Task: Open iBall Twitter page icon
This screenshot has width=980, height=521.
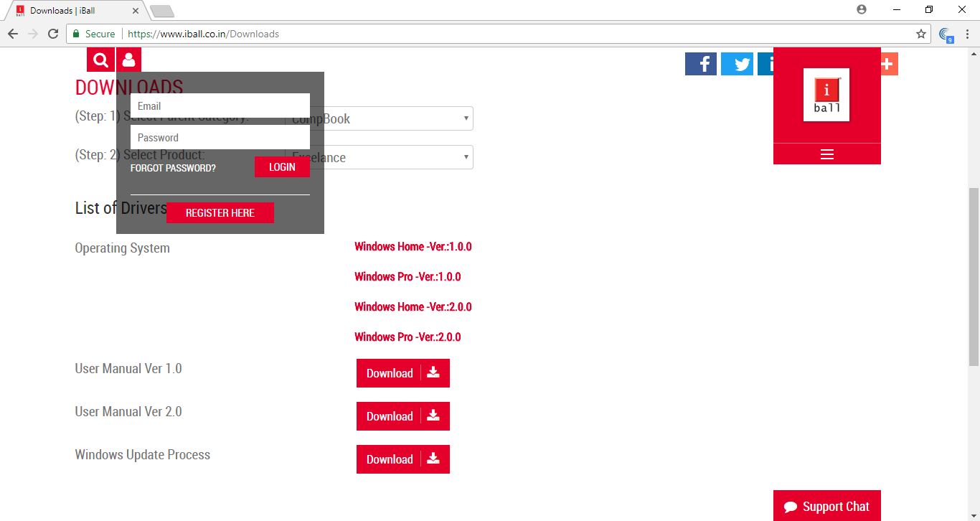Action: (x=737, y=64)
